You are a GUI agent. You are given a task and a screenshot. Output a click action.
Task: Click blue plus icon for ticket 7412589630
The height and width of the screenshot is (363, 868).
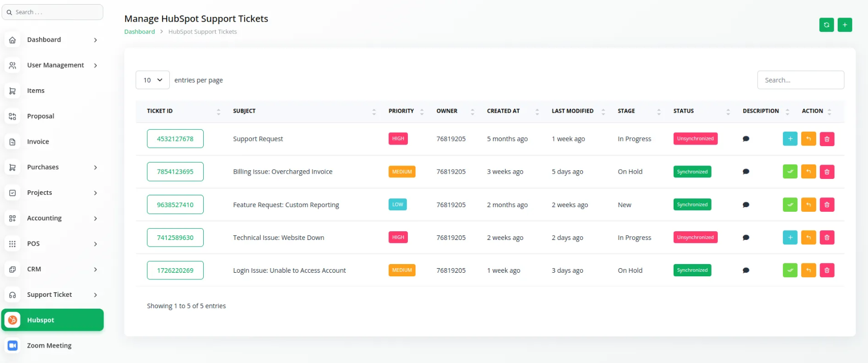pos(790,237)
